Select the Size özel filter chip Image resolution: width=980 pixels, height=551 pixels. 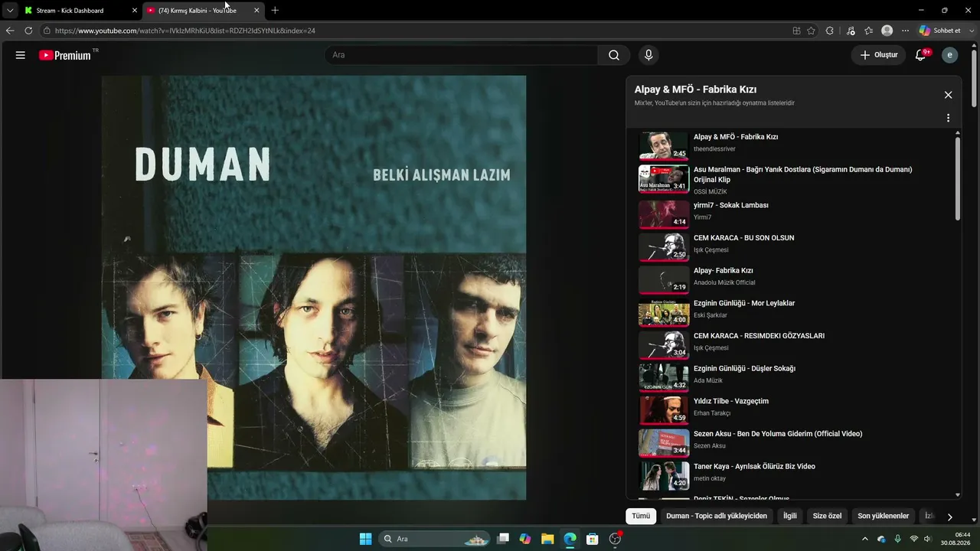[x=827, y=516]
